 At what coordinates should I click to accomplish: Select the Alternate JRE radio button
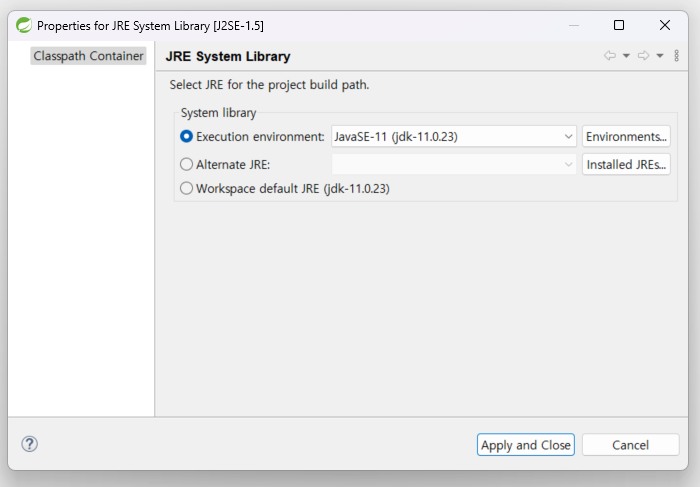[x=186, y=164]
